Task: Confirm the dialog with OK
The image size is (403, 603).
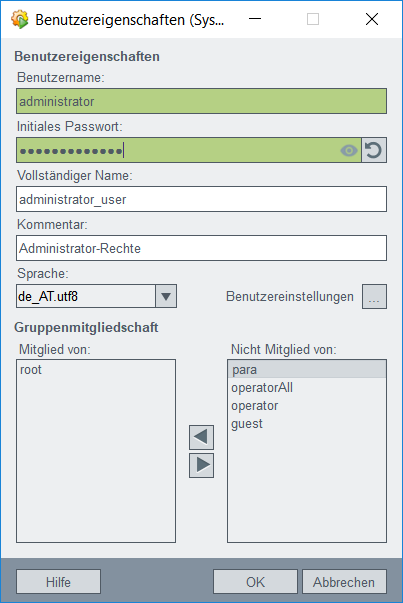Action: pos(255,582)
